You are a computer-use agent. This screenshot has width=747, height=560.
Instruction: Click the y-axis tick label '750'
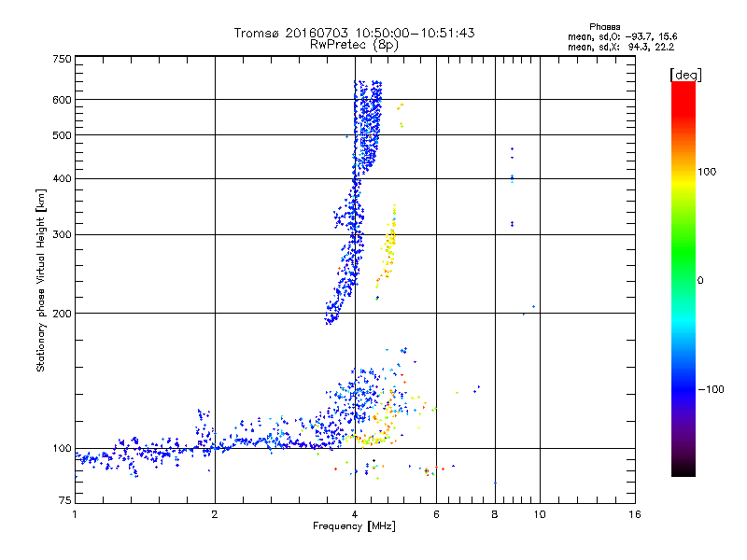pos(63,59)
